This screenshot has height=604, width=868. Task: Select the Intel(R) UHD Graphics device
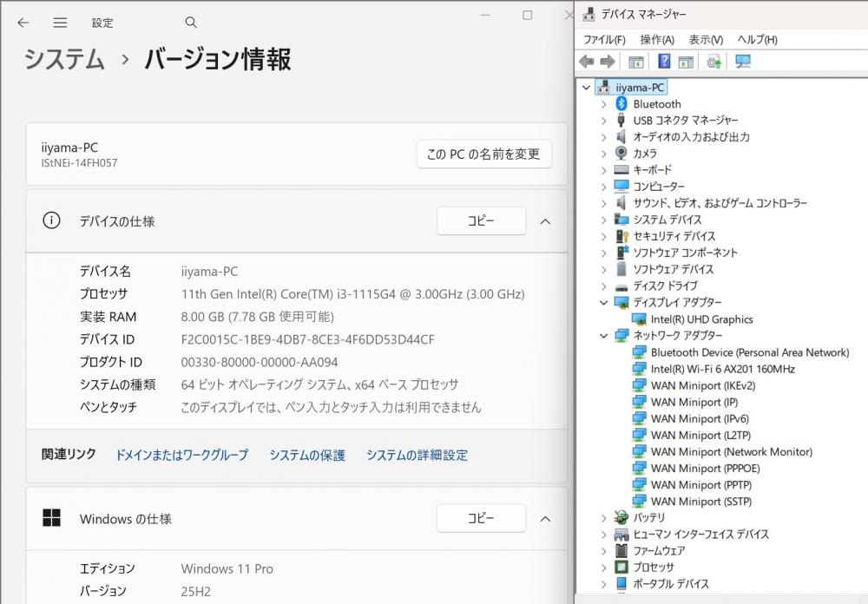click(x=701, y=319)
